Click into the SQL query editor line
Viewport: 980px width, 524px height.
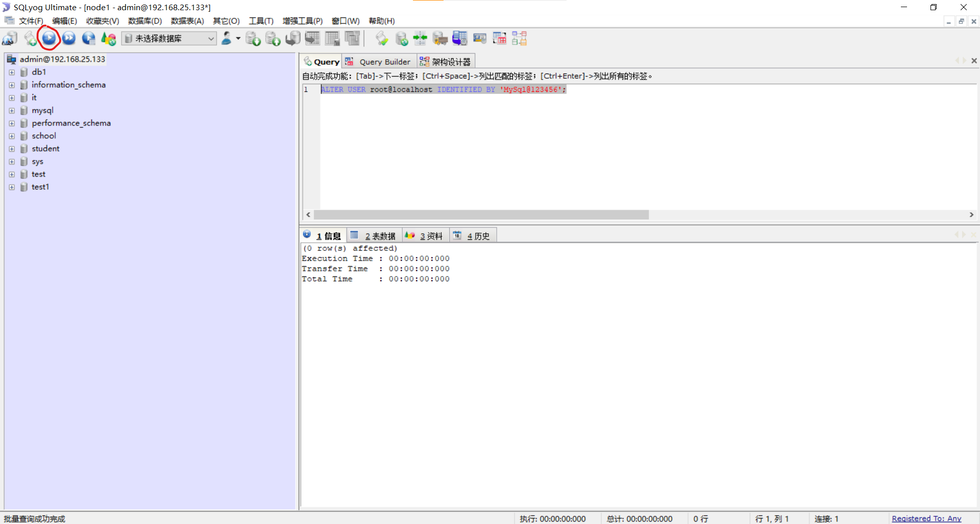443,90
